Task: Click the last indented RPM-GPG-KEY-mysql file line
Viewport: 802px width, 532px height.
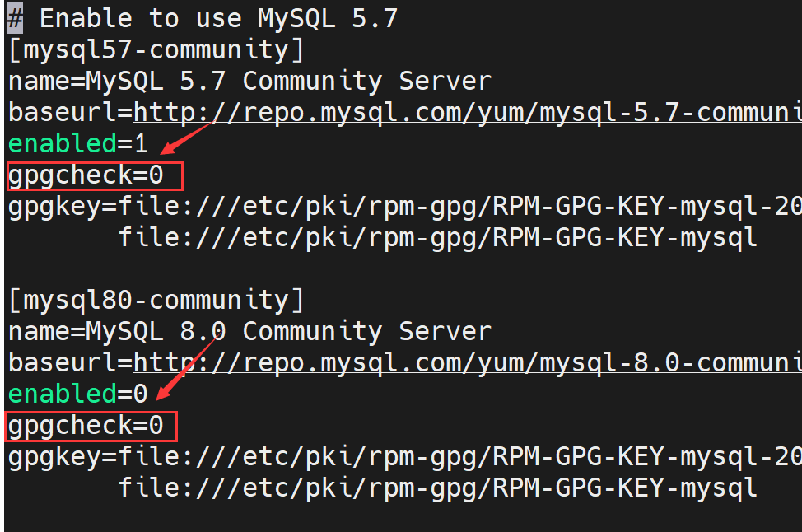Action: click(437, 488)
